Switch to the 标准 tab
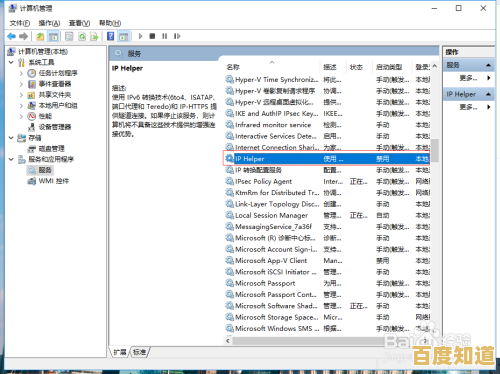The width and height of the screenshot is (500, 374). coord(140,352)
